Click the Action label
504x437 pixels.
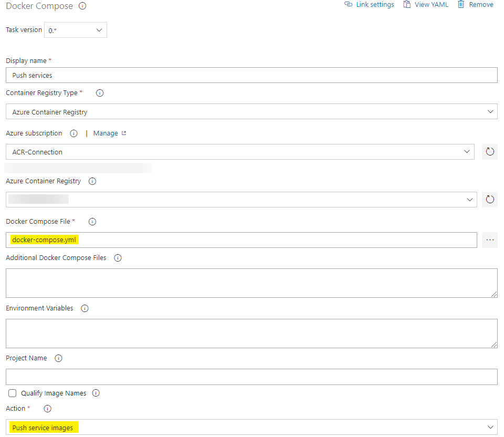coord(15,409)
